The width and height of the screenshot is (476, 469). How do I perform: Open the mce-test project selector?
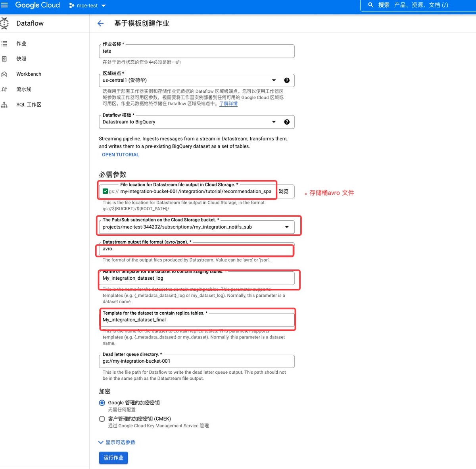click(x=87, y=6)
